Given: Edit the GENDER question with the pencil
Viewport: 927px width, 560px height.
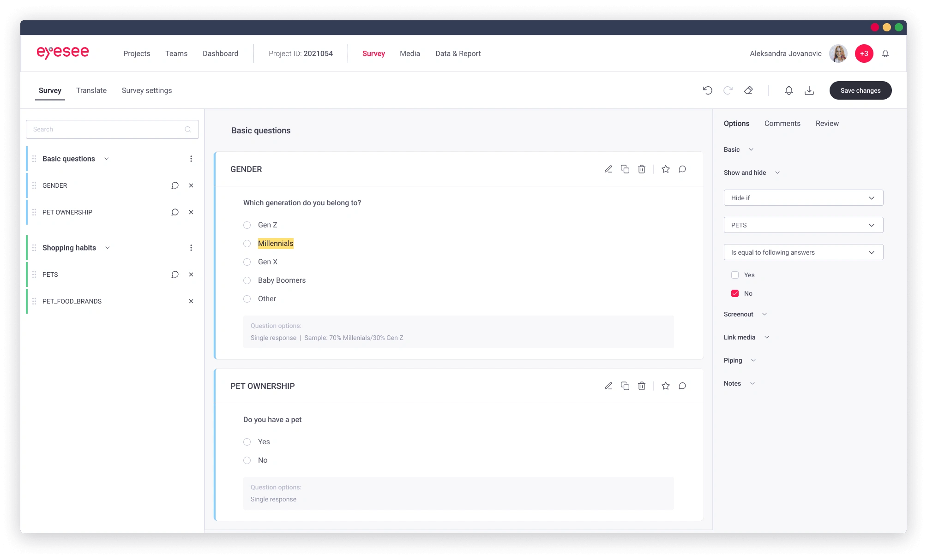Looking at the screenshot, I should pos(608,169).
